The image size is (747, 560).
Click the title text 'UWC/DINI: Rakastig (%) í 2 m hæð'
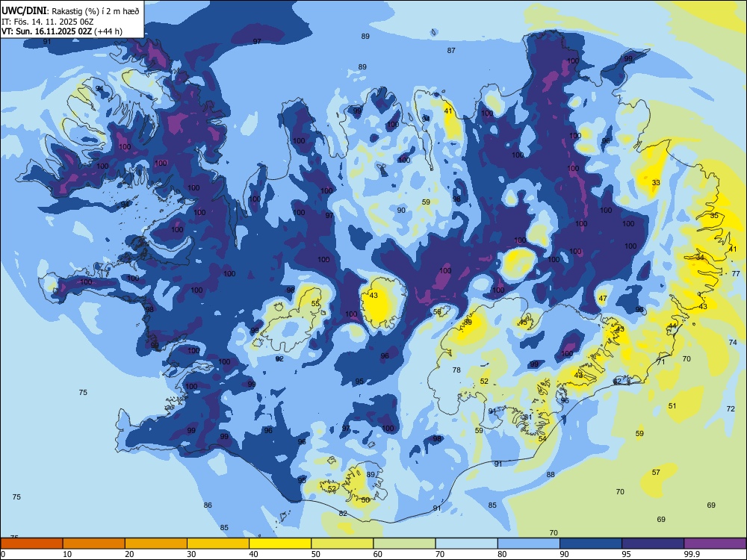tap(70, 11)
